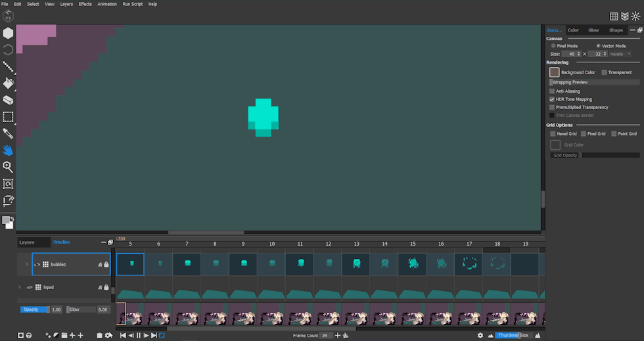The width and height of the screenshot is (644, 341).
Task: Open the Background Color swatch
Action: point(554,72)
